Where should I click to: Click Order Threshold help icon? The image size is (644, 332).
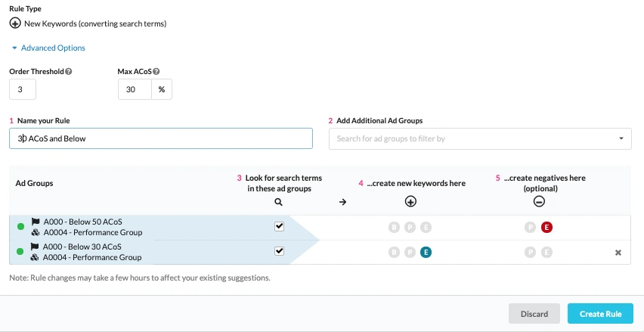pos(69,72)
